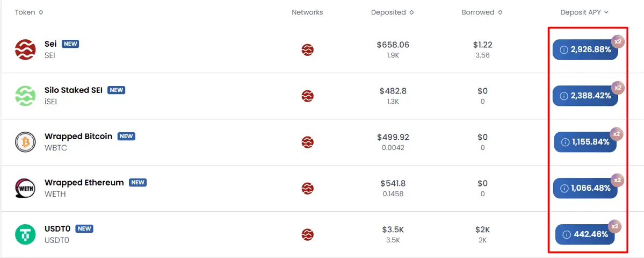The image size is (644, 258).
Task: Click the info icon beside 2,926.88%
Action: click(564, 49)
